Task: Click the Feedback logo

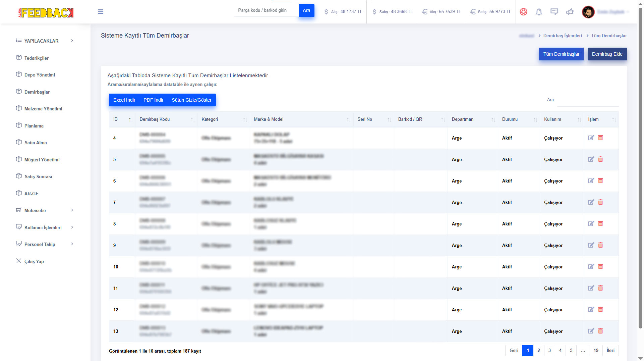Action: 46,13
